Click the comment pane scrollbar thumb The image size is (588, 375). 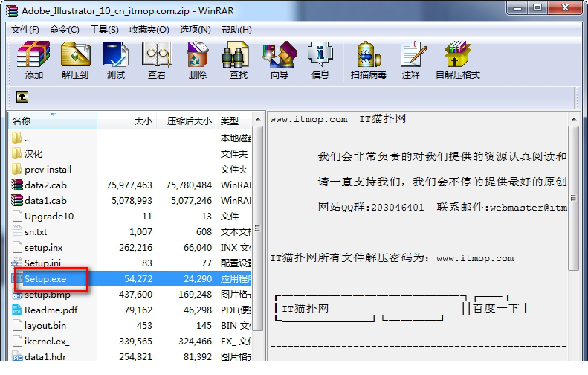(573, 198)
